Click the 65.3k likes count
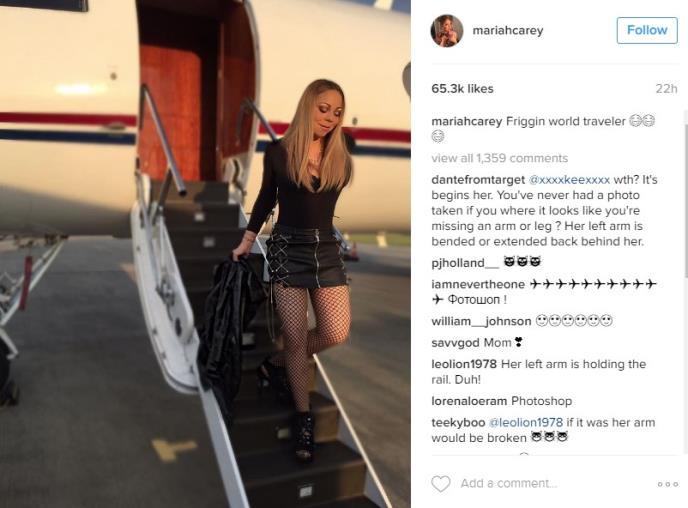688x508 pixels. point(462,89)
